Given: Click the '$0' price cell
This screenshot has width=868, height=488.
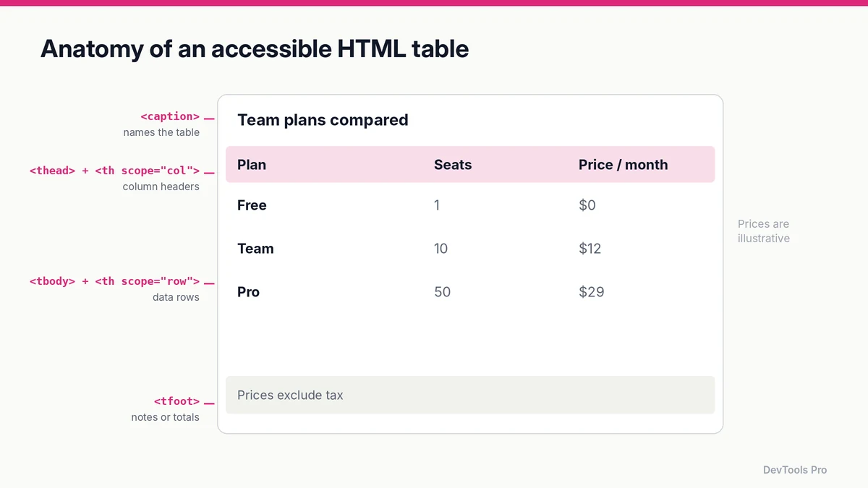Looking at the screenshot, I should point(587,205).
